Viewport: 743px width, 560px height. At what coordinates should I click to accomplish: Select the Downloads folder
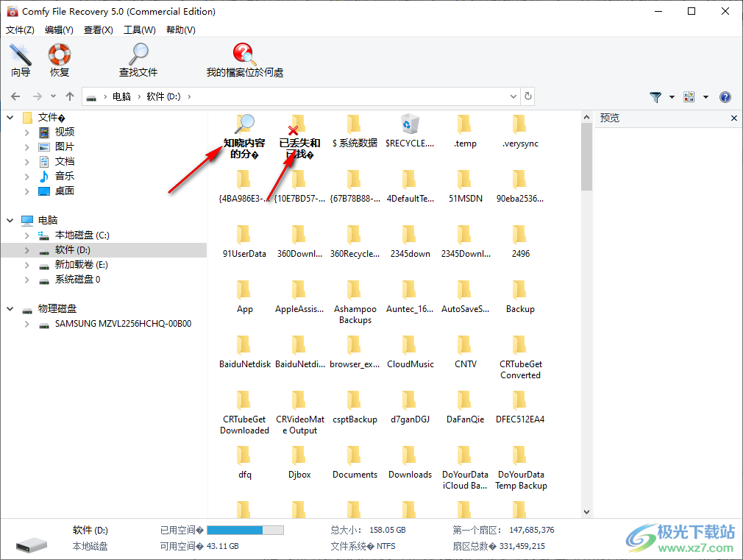410,462
